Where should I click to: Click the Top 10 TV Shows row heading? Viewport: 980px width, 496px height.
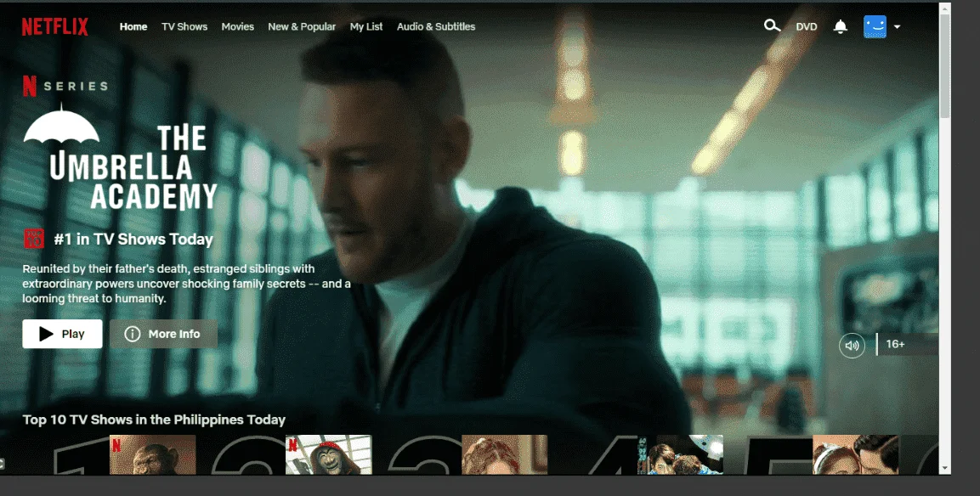155,420
